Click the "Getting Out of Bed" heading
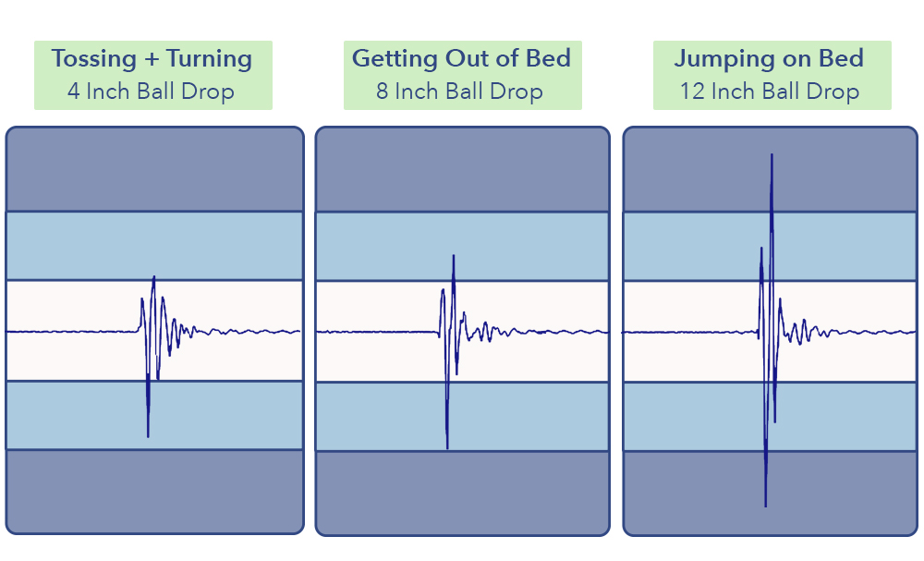The image size is (924, 561). pyautogui.click(x=461, y=59)
